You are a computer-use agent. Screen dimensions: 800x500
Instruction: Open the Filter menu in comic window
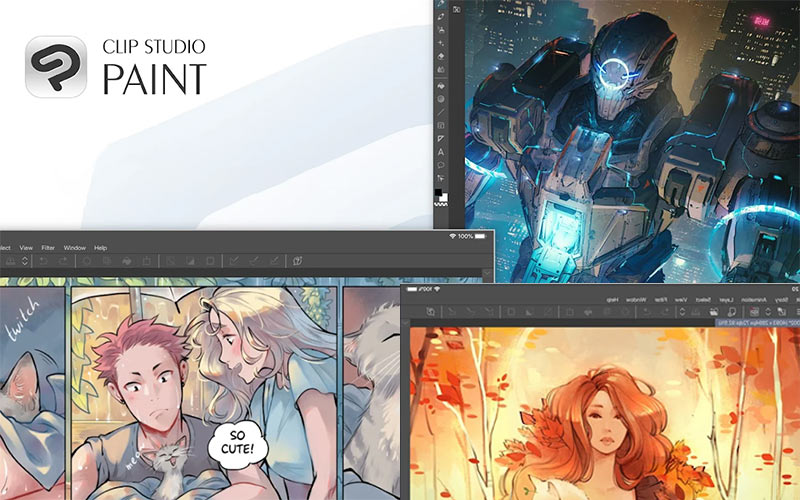[48, 247]
